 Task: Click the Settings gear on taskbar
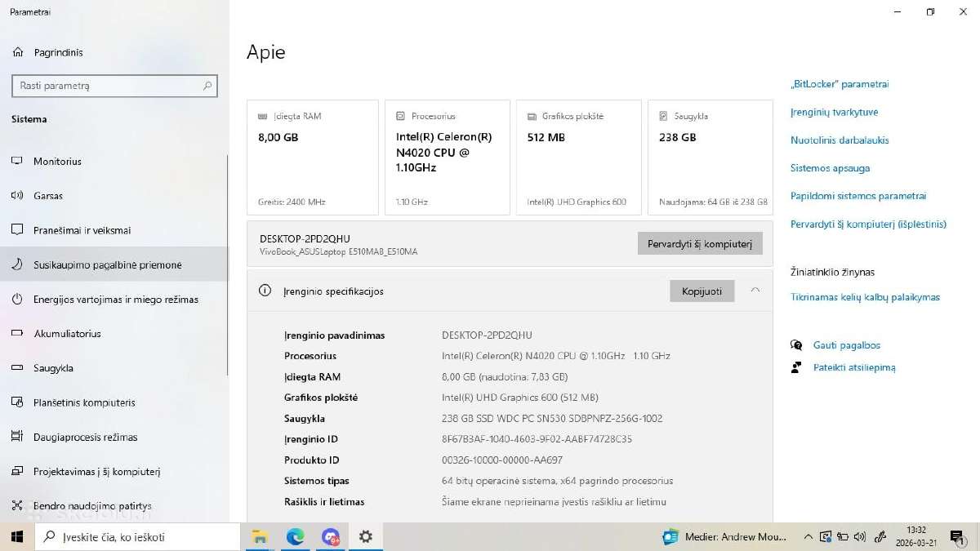click(365, 536)
